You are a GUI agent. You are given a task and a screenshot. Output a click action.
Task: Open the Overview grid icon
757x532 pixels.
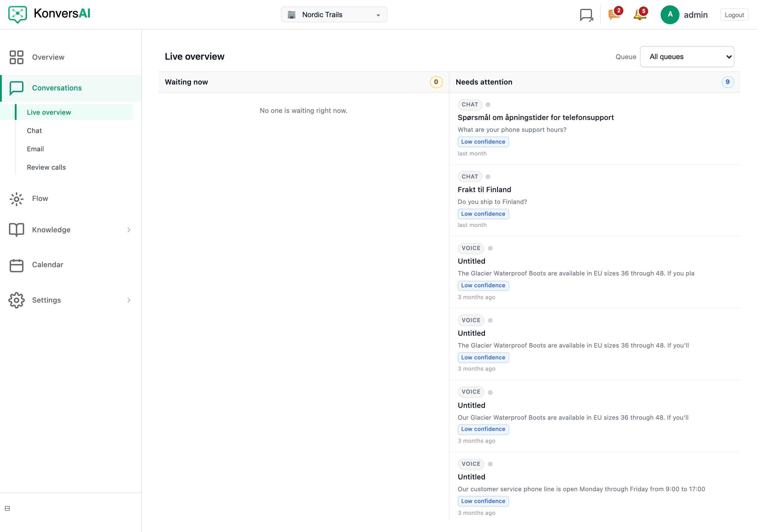click(17, 57)
